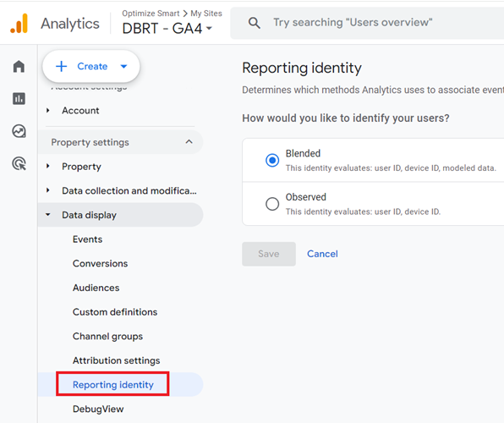Open DebugView menu item
Image resolution: width=504 pixels, height=423 pixels.
coord(98,409)
